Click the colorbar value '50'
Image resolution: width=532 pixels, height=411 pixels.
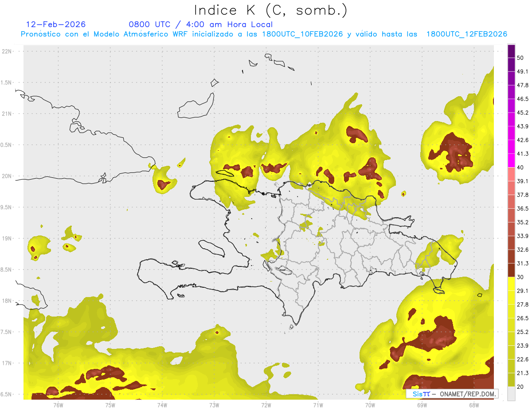[x=520, y=58]
